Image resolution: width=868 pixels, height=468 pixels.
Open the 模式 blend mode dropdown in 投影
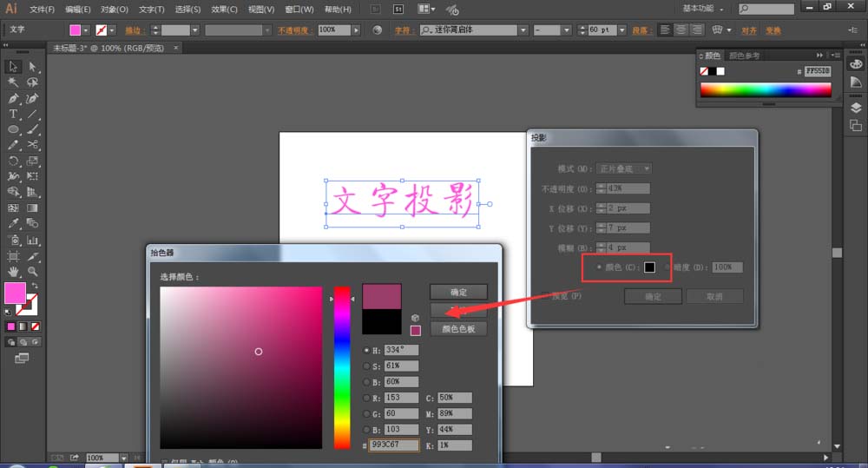623,168
